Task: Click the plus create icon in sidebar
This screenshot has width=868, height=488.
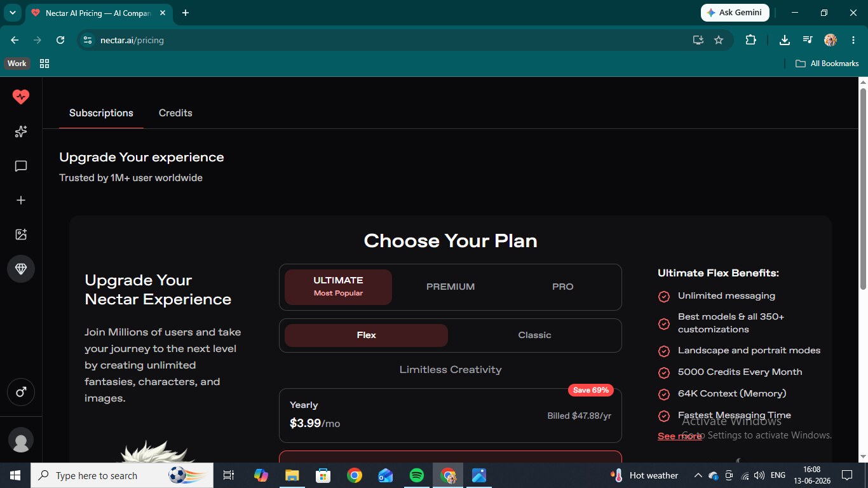Action: pyautogui.click(x=21, y=200)
